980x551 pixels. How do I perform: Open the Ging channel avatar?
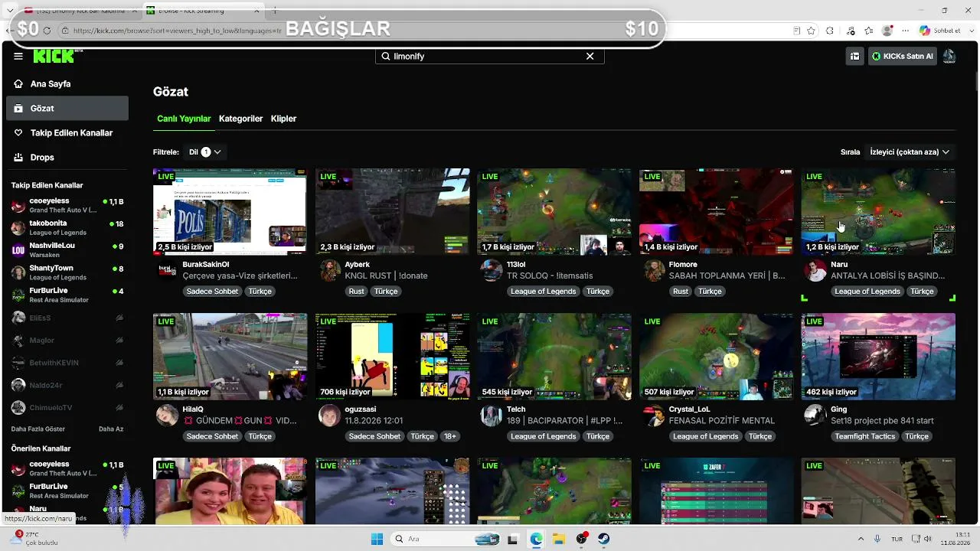815,416
